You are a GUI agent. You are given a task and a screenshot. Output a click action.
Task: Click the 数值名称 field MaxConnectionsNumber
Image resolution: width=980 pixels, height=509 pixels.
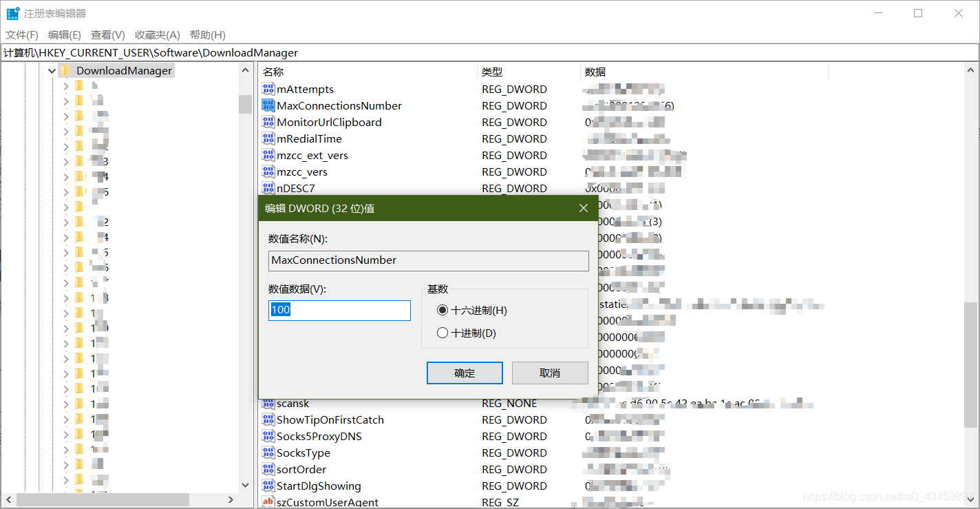point(429,260)
